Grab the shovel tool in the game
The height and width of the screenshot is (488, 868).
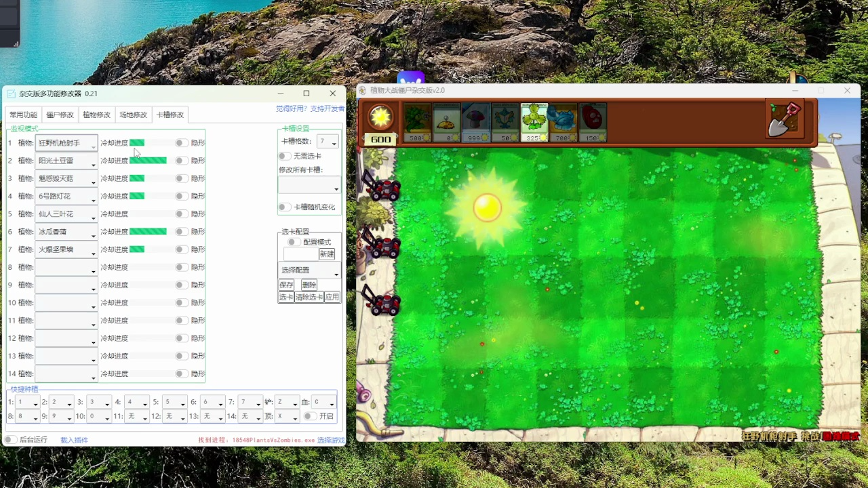point(785,120)
